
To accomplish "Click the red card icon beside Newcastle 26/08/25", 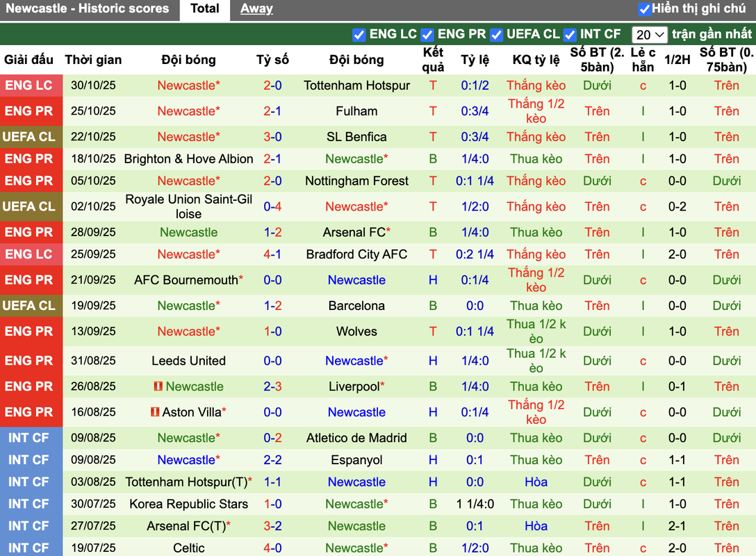I will (158, 386).
